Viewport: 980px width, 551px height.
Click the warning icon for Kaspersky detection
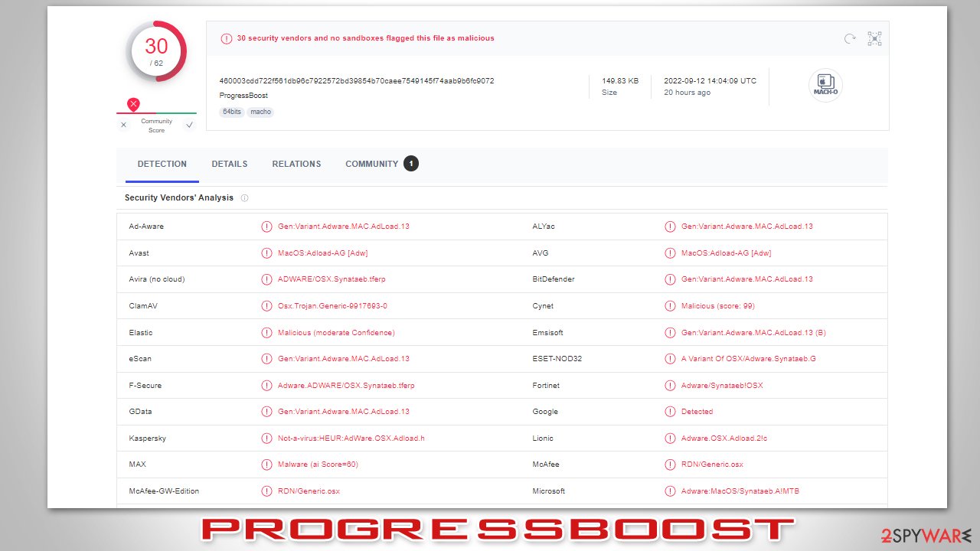pyautogui.click(x=266, y=439)
